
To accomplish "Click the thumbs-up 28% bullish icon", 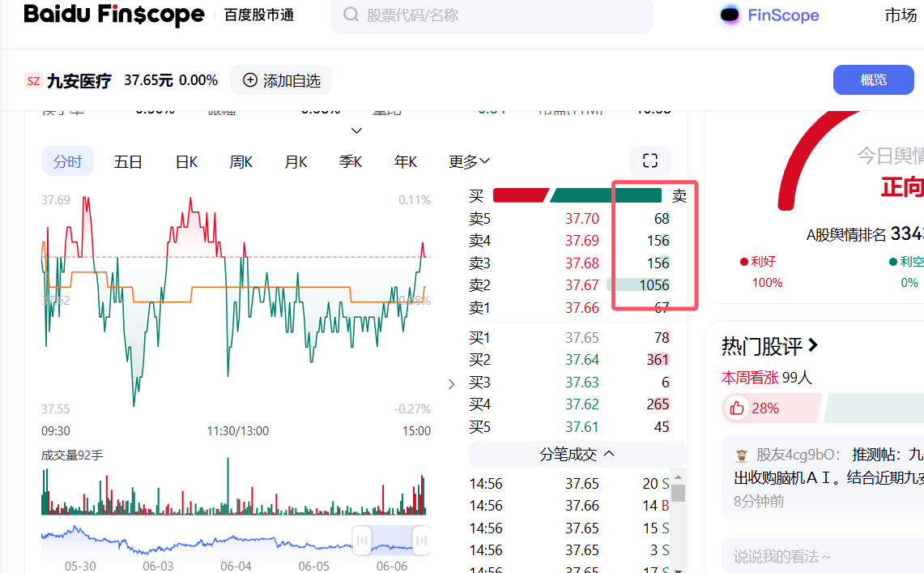I will tap(737, 408).
